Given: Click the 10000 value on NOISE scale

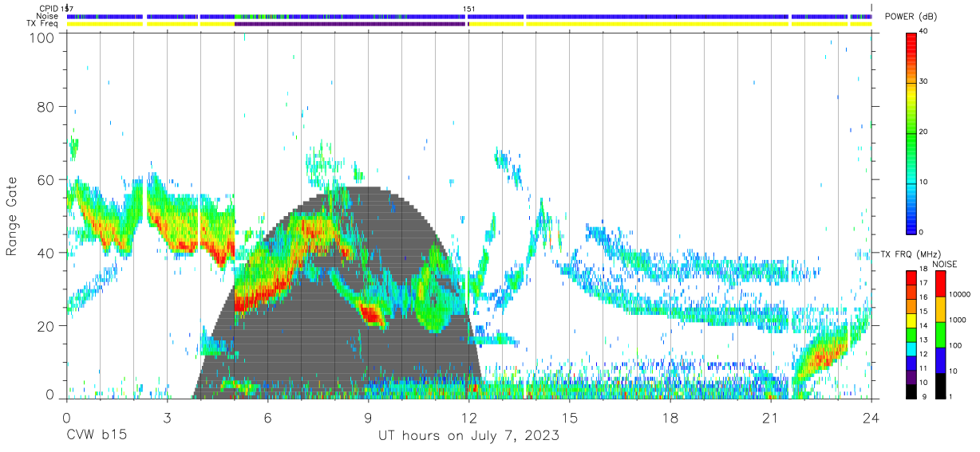Looking at the screenshot, I should point(959,294).
